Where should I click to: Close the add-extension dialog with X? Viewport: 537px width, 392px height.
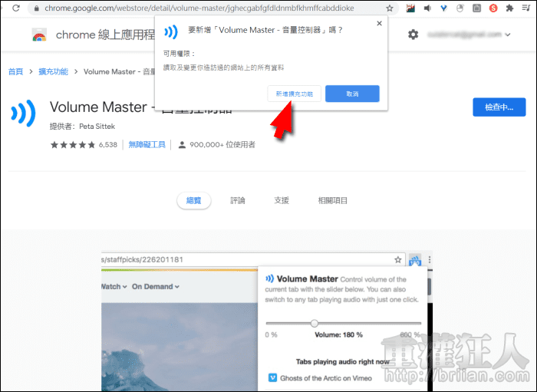379,23
